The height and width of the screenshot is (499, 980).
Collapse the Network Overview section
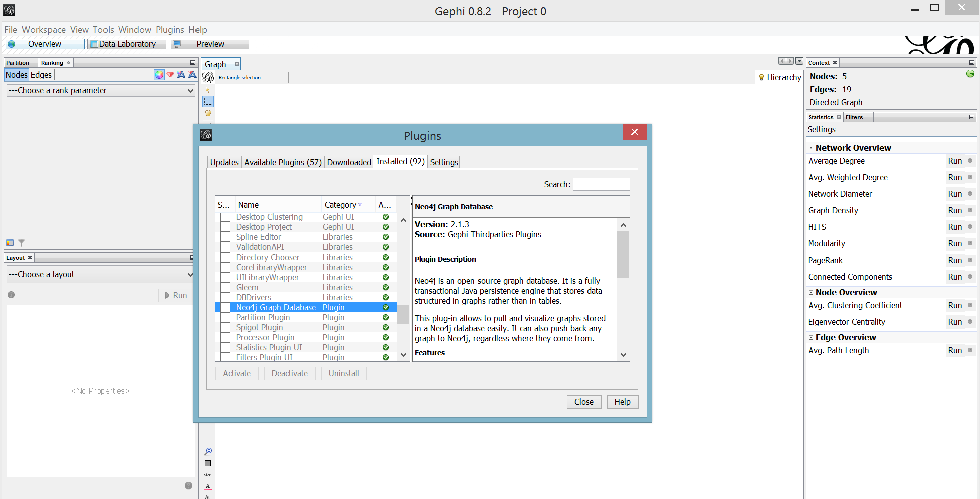coord(811,148)
